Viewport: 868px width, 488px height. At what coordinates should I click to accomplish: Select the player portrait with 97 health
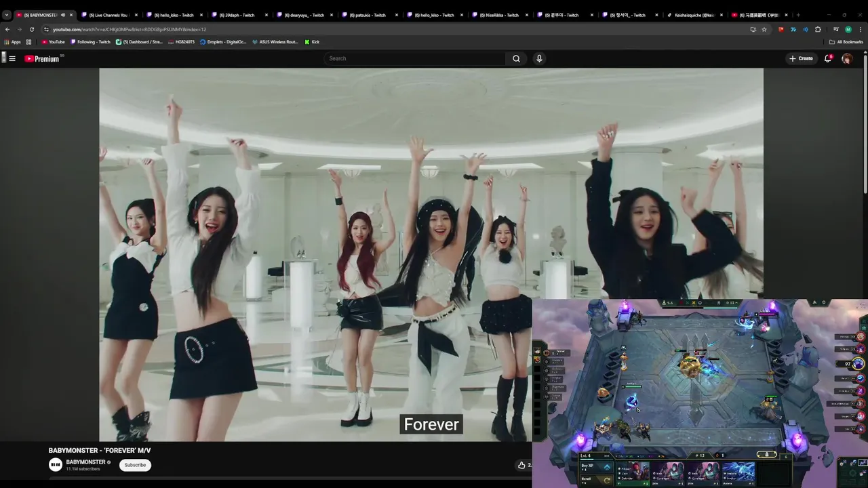tap(859, 364)
